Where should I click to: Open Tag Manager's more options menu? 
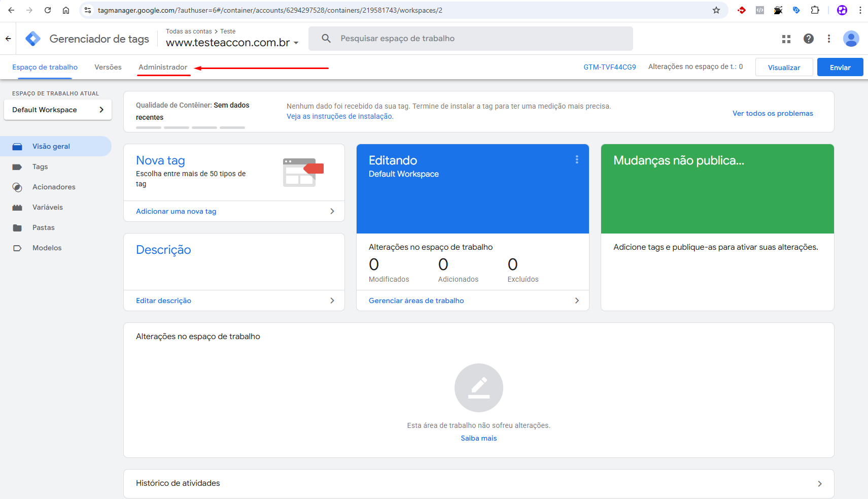coord(829,39)
